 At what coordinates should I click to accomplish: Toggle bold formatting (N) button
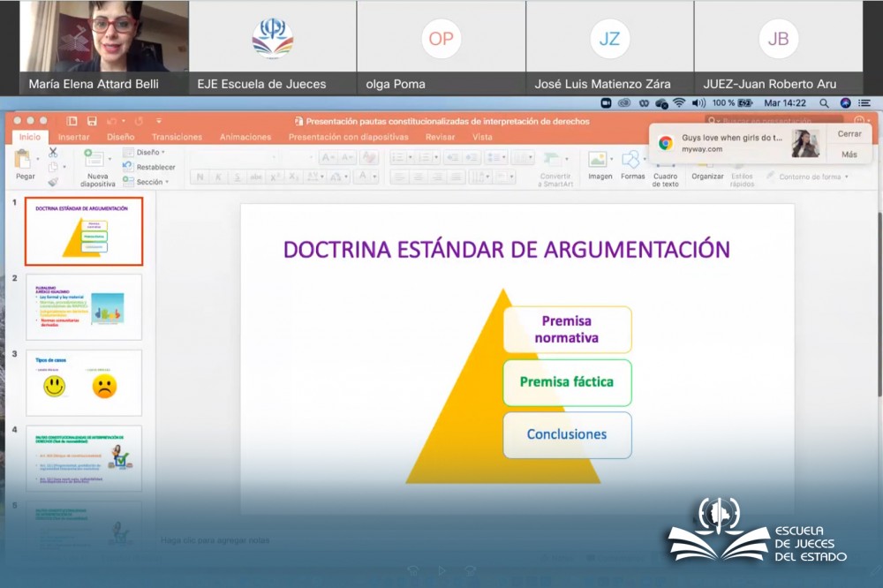[x=200, y=177]
